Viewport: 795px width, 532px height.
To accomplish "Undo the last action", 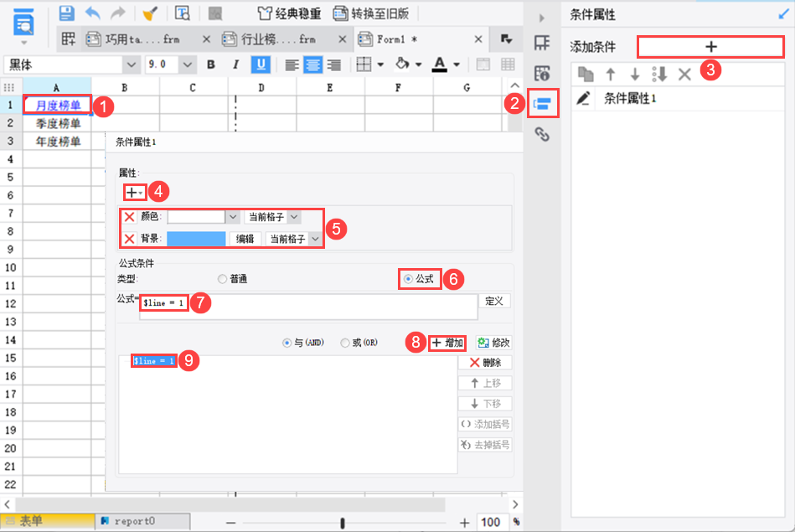I will (93, 13).
